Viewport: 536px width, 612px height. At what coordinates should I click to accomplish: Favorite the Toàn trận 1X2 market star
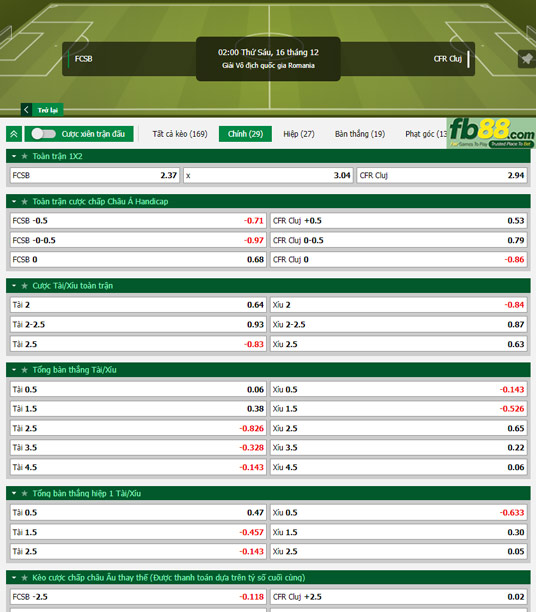click(25, 156)
